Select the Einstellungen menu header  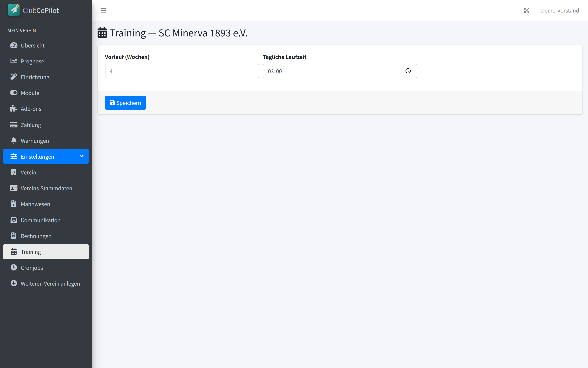46,156
